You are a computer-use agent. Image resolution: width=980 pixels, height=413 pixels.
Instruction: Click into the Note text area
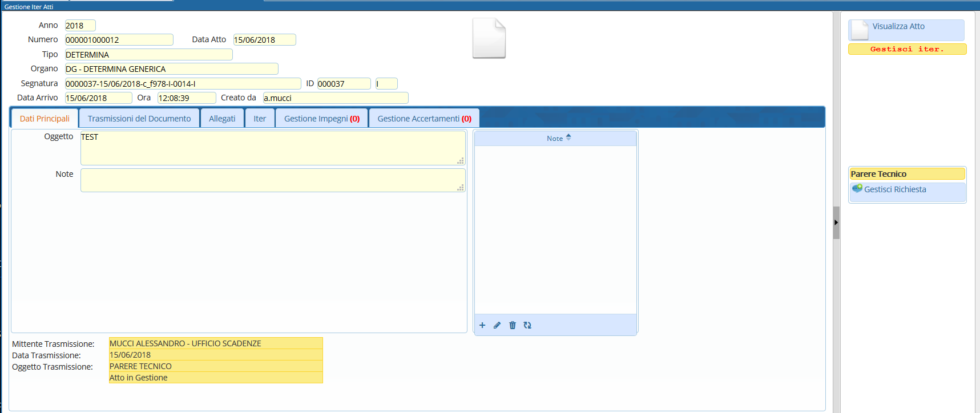[272, 180]
